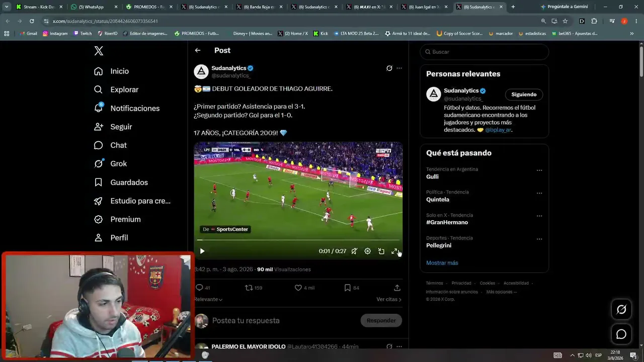Reload the page
The image size is (644, 362).
point(32,21)
